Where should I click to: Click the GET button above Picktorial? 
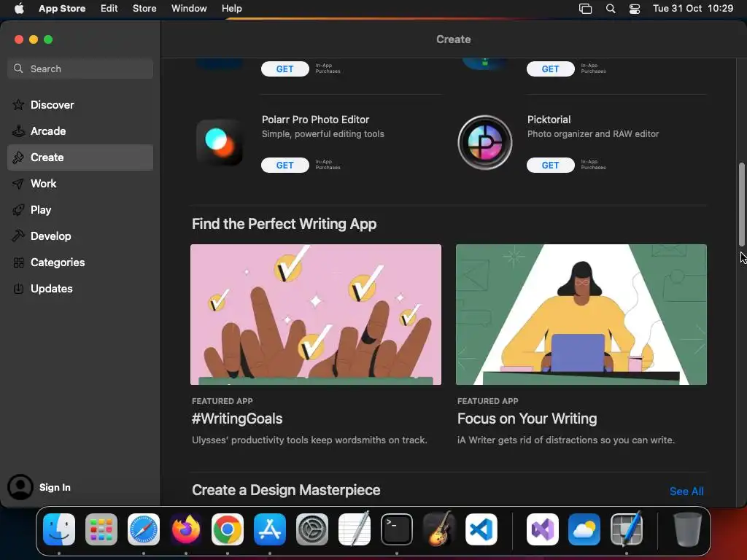point(550,69)
